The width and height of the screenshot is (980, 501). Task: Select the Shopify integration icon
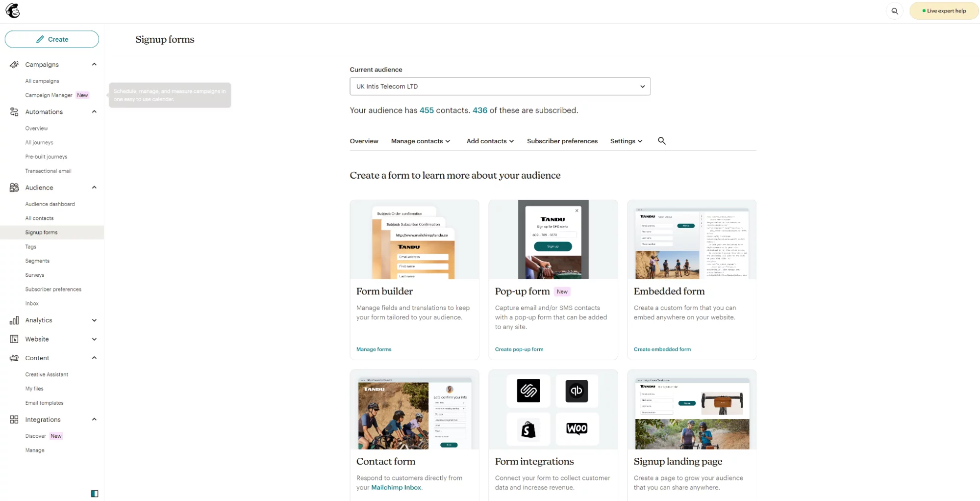tap(528, 429)
